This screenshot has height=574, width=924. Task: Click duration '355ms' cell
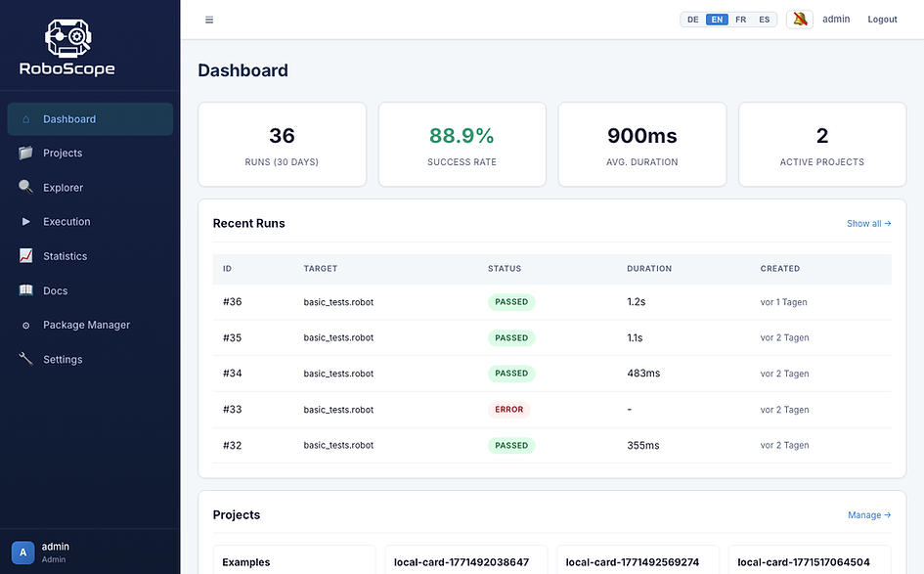[x=643, y=446]
